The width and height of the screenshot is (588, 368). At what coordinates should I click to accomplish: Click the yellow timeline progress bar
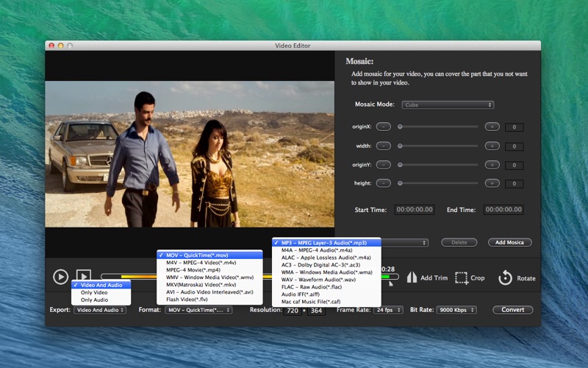(139, 277)
